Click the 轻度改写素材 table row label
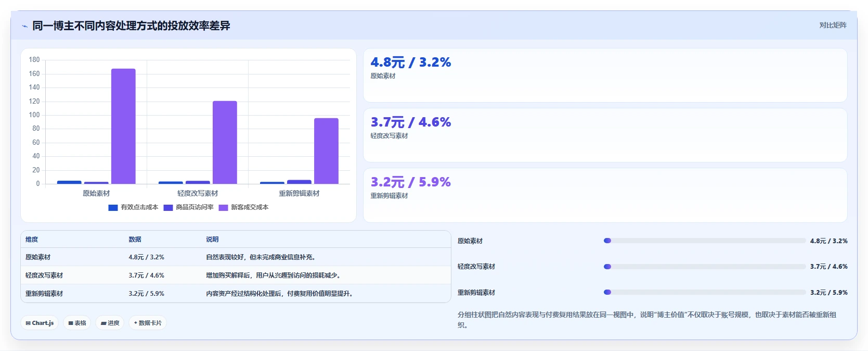The height and width of the screenshot is (351, 868). pyautogui.click(x=44, y=275)
